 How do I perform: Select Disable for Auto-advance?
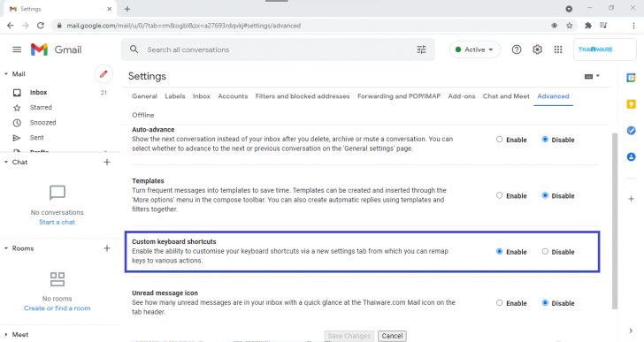545,140
